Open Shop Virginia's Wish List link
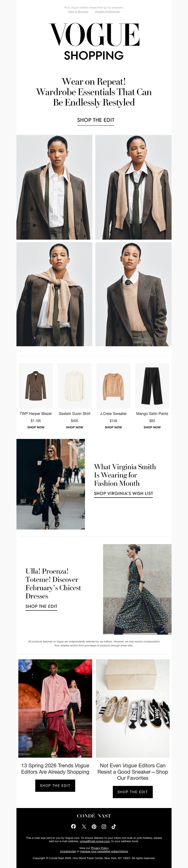This screenshot has width=188, height=868. pyautogui.click(x=123, y=493)
